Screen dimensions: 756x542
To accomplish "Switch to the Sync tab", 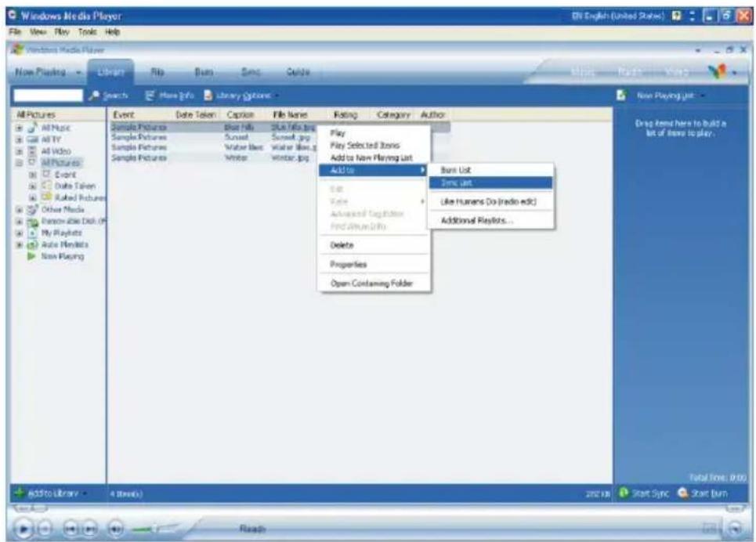I will click(251, 72).
